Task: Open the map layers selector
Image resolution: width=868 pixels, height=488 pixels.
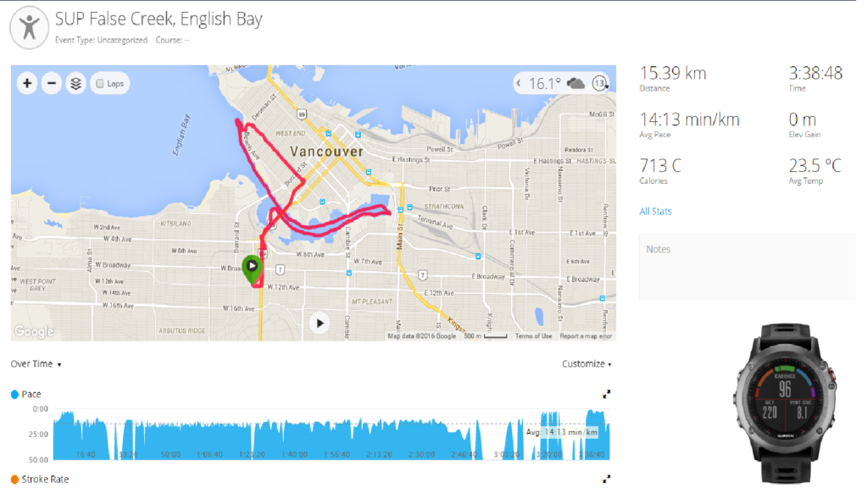Action: (76, 83)
